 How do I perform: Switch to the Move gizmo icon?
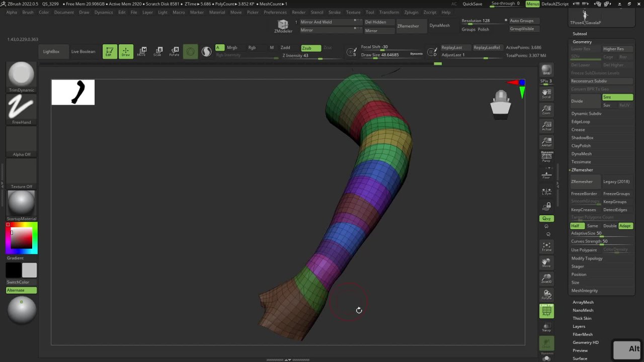click(142, 51)
